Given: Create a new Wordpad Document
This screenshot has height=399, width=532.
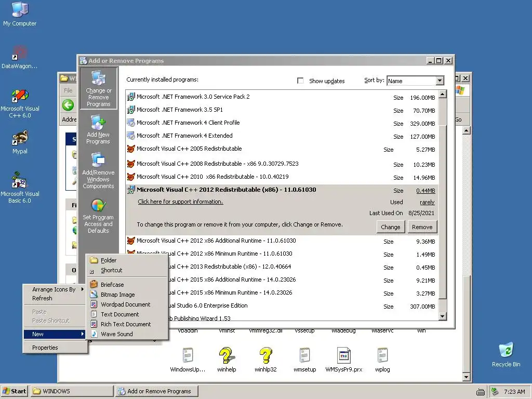Looking at the screenshot, I should 127,304.
